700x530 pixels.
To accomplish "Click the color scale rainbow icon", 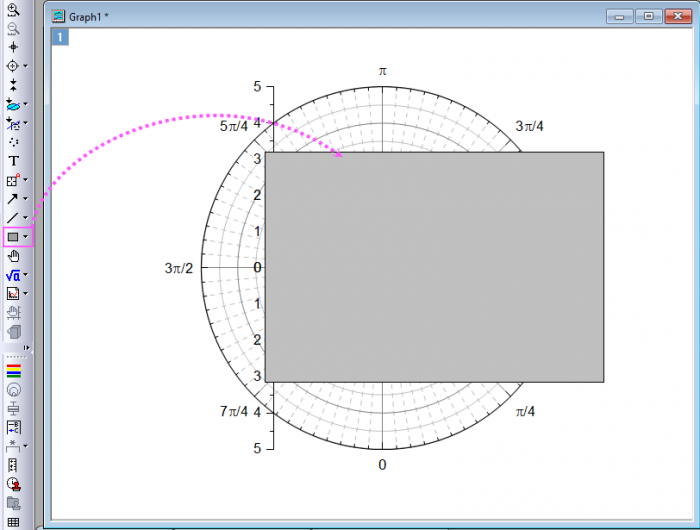I will [13, 370].
